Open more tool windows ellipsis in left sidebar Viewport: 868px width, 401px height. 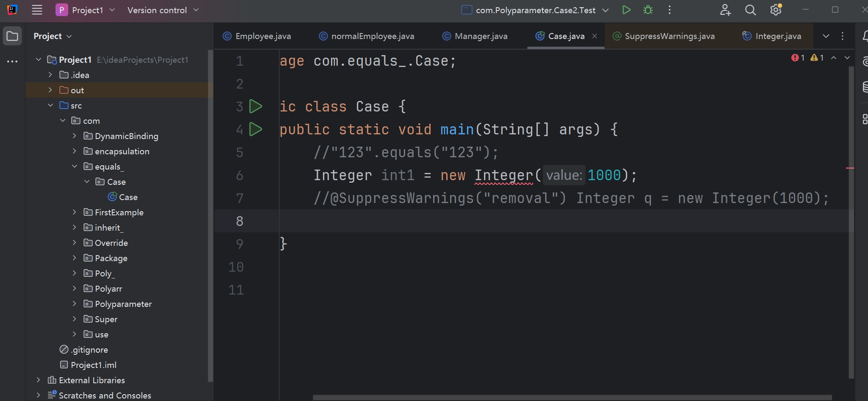pyautogui.click(x=12, y=61)
